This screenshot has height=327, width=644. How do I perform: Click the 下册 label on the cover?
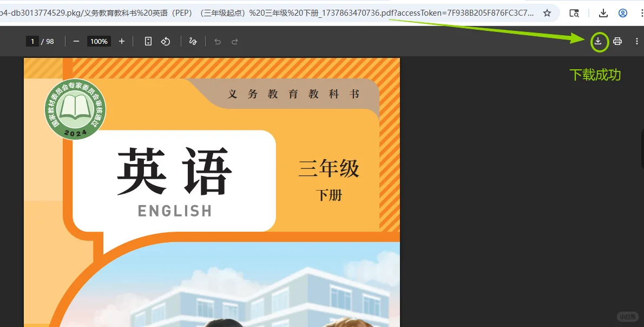click(329, 195)
